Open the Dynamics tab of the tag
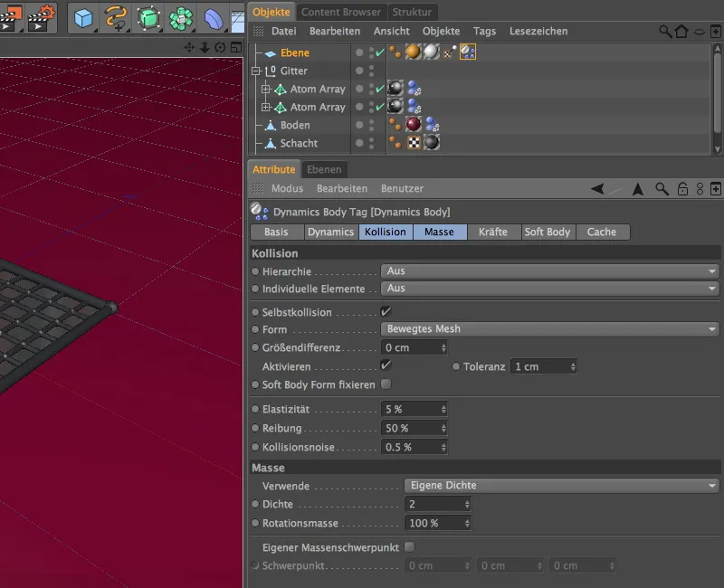Viewport: 724px width, 588px height. point(330,232)
